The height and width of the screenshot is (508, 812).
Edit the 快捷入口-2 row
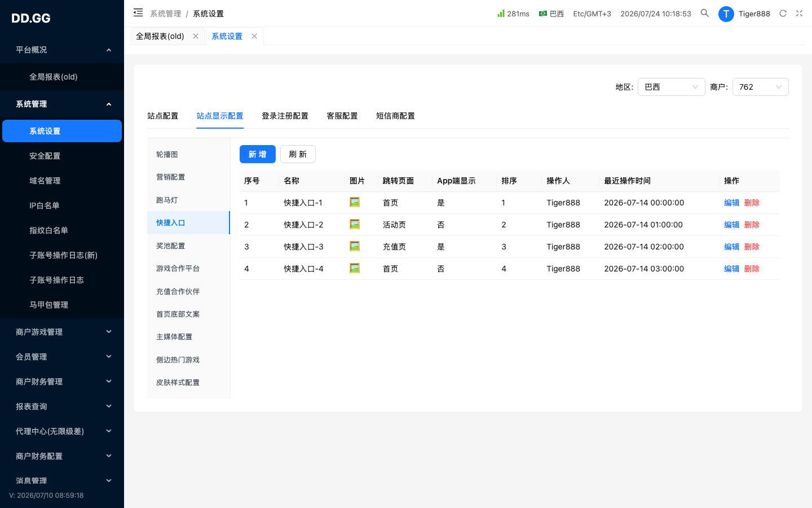731,225
